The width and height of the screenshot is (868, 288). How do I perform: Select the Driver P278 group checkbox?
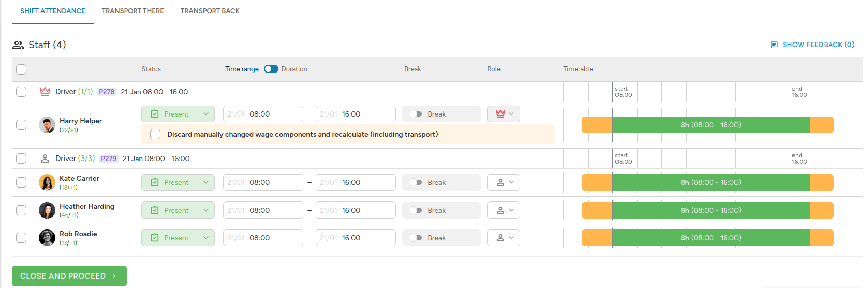click(21, 92)
